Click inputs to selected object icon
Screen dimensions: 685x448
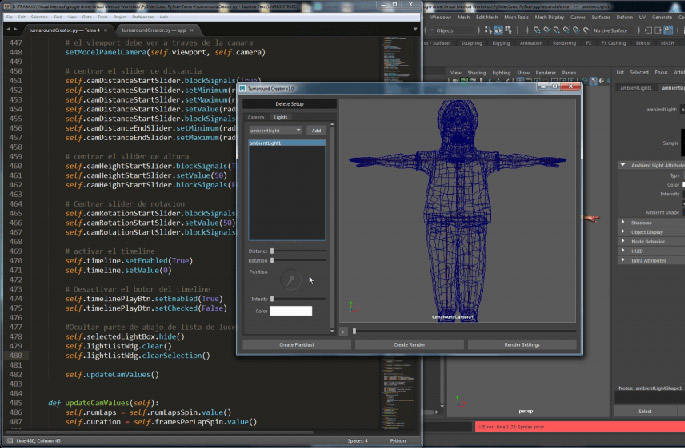(x=649, y=30)
